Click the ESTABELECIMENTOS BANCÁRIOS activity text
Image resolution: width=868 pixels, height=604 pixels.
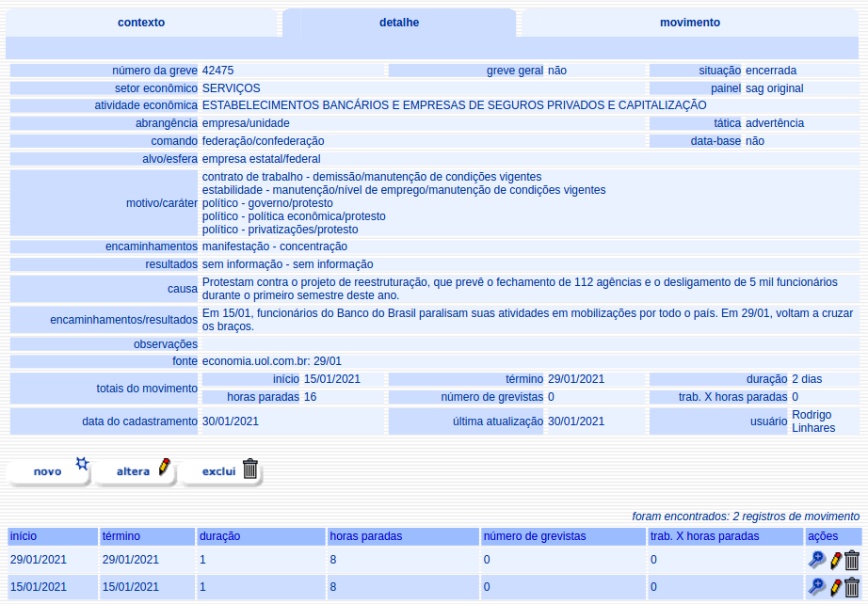click(454, 105)
